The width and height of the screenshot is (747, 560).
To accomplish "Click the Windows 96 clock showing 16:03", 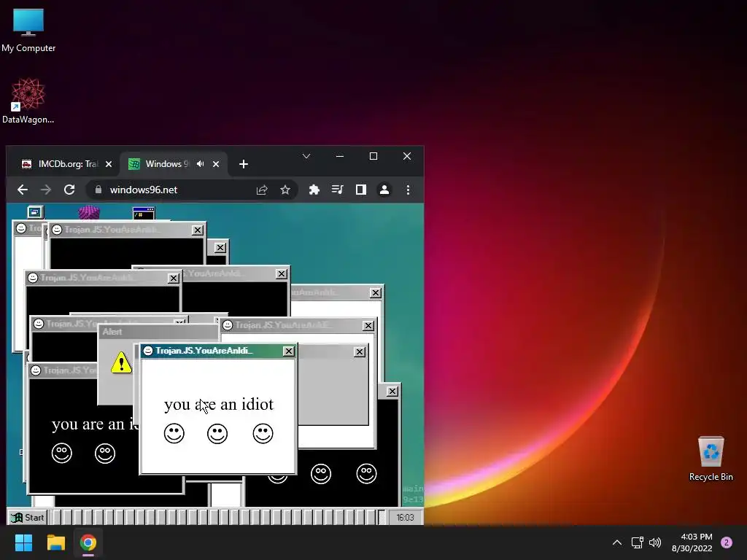I will click(405, 517).
